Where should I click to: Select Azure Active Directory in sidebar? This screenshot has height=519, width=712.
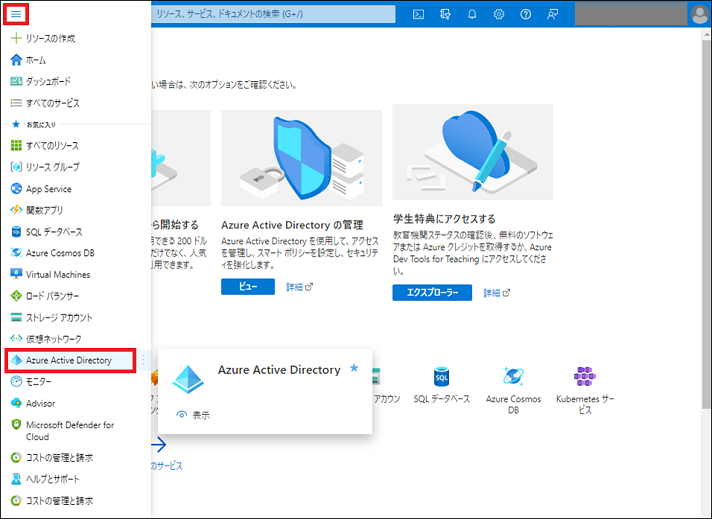(70, 361)
